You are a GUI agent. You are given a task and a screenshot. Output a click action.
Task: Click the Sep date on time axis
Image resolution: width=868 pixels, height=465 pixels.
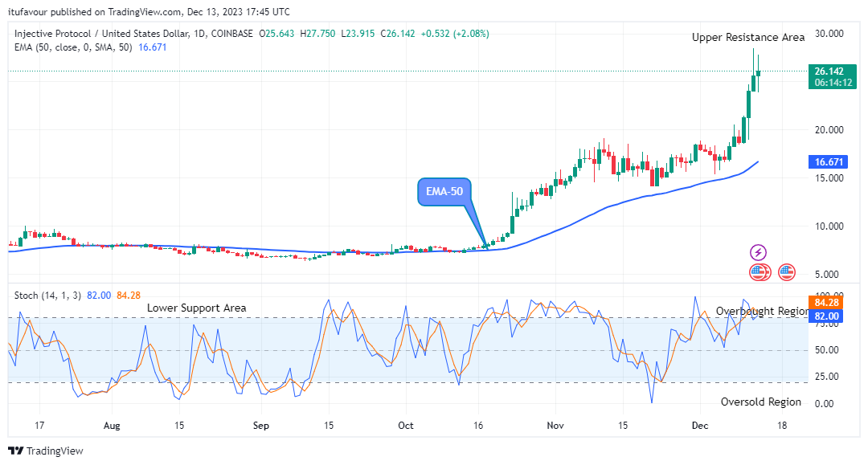tap(260, 425)
